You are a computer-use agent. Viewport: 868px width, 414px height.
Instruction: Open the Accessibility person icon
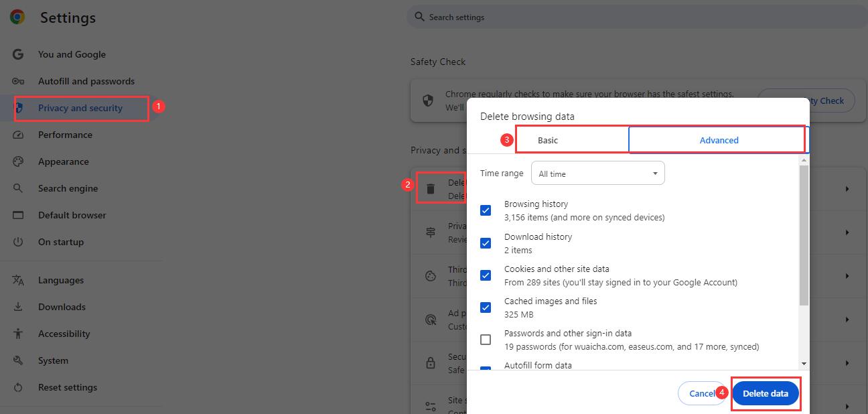point(18,334)
